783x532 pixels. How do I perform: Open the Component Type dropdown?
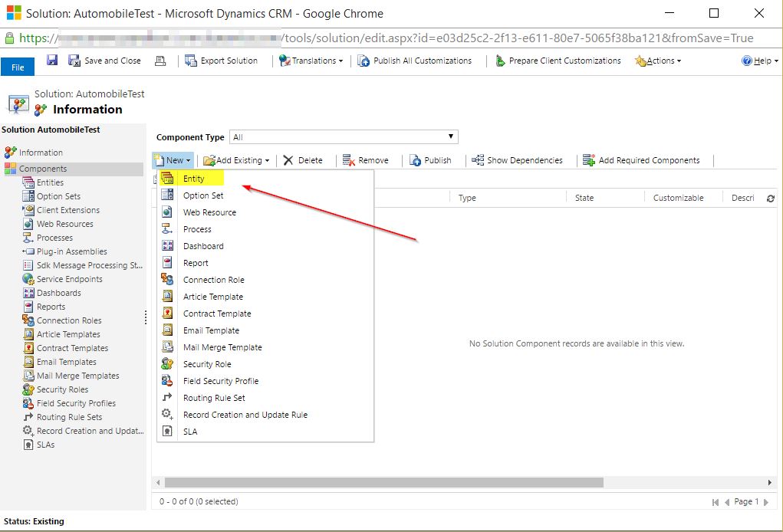click(344, 137)
